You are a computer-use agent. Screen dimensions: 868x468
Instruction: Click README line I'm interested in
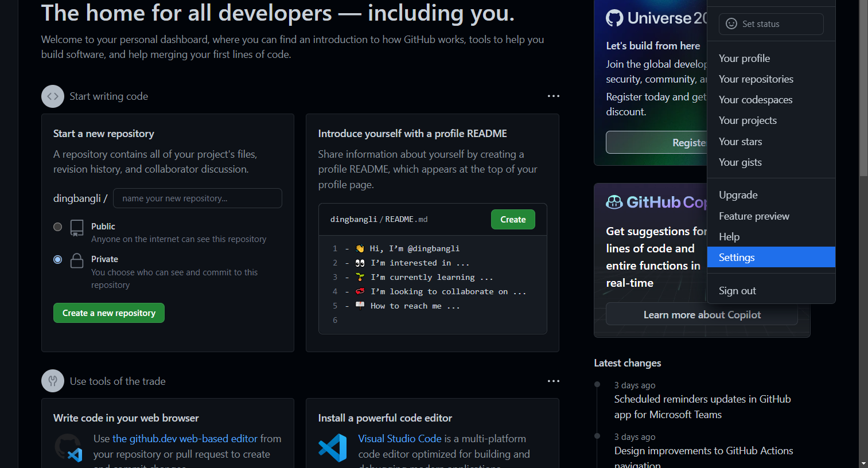tap(412, 263)
